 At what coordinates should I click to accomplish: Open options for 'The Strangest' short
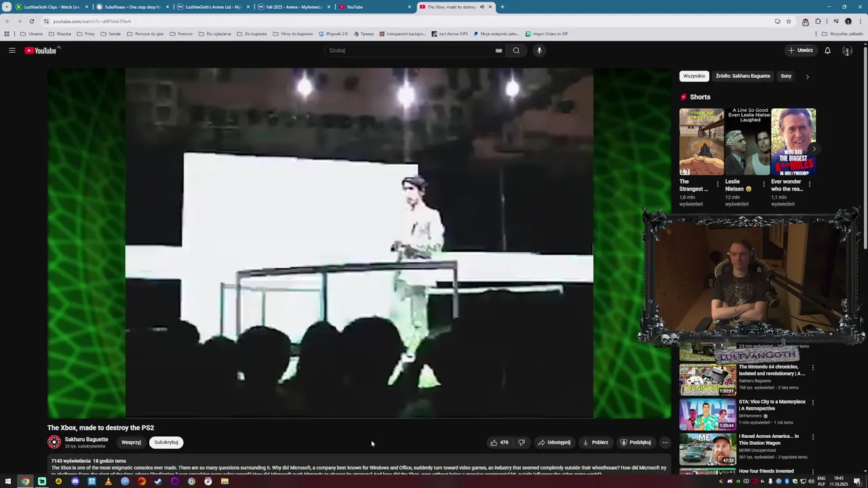[x=718, y=183]
